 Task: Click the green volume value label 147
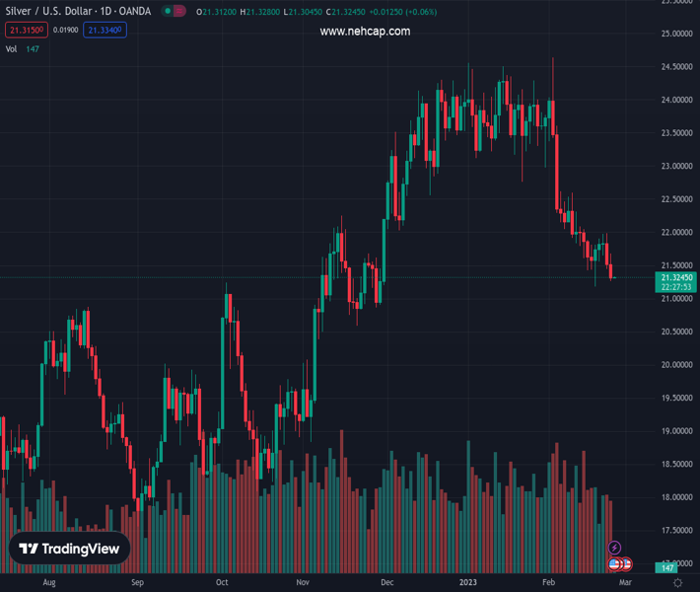pos(668,568)
